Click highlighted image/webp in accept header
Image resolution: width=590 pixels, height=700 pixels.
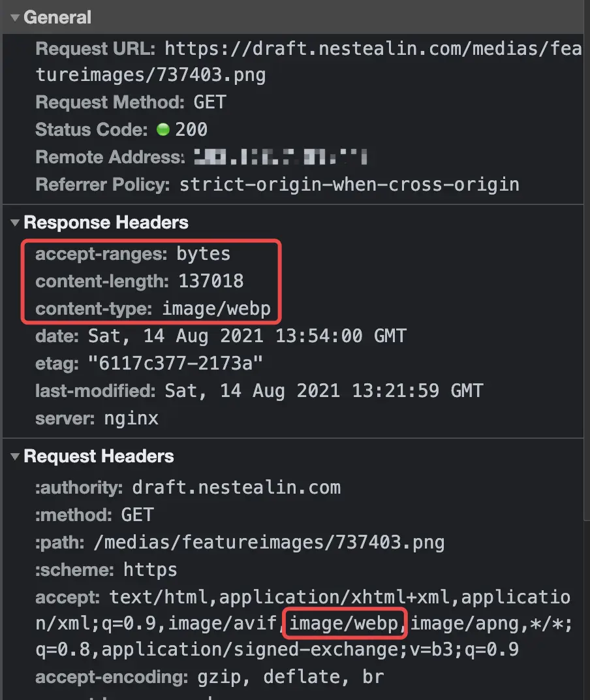pos(344,623)
